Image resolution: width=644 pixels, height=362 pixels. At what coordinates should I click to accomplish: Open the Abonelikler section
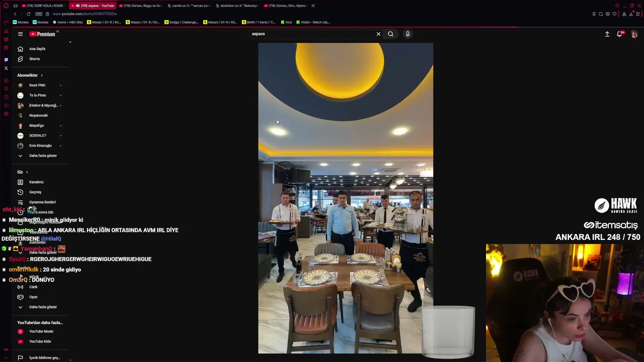(30, 75)
